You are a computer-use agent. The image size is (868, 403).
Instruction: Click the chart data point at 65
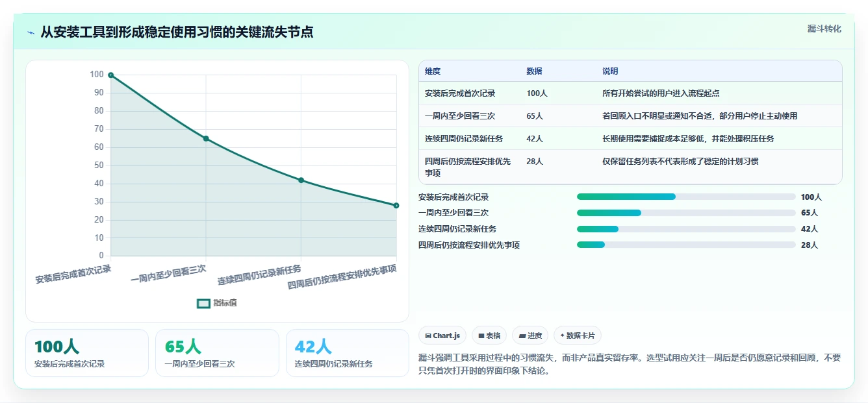click(x=206, y=138)
